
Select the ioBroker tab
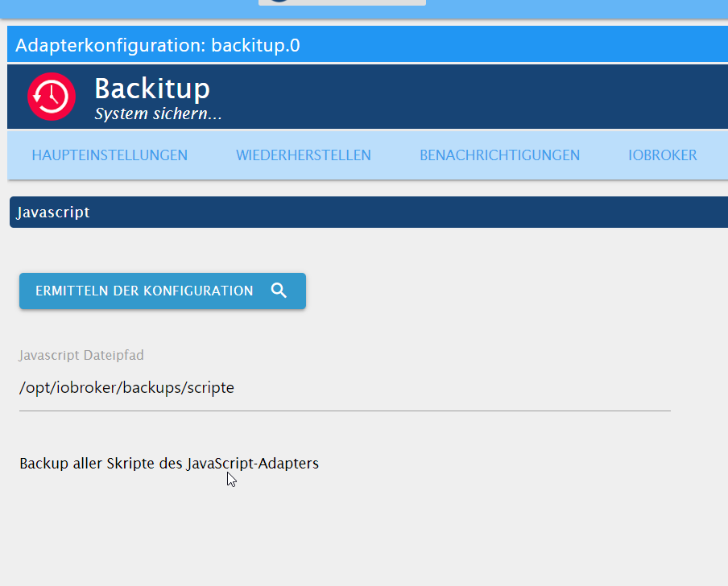[663, 155]
